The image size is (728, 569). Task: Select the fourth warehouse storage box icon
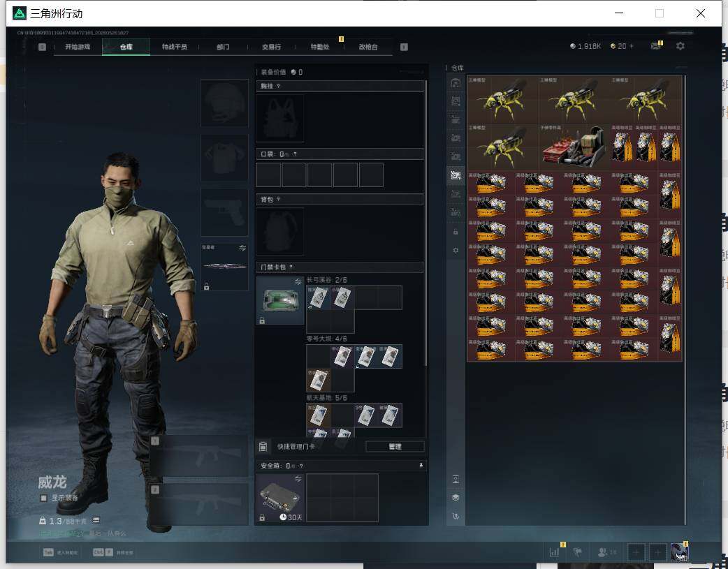tap(456, 138)
